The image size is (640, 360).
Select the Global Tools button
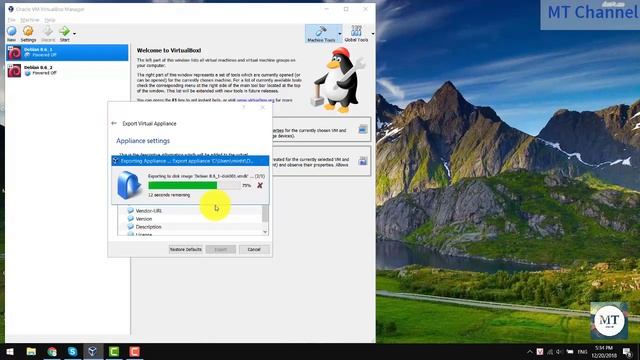tap(356, 33)
